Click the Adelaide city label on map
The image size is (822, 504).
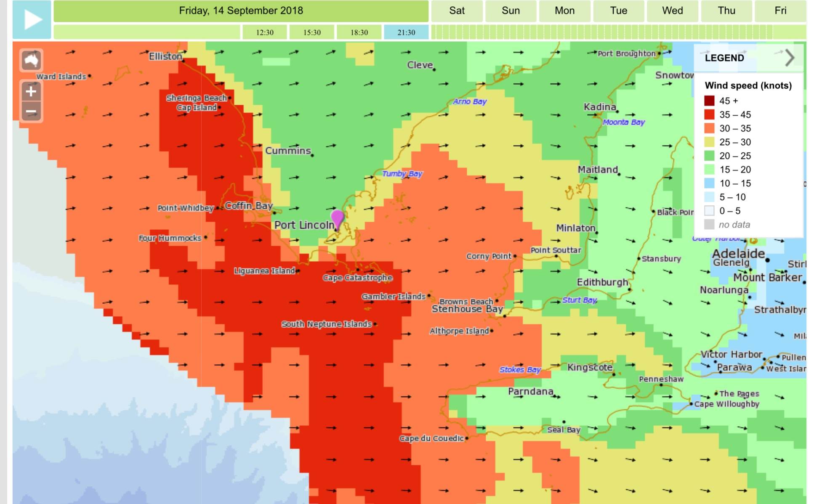click(738, 253)
